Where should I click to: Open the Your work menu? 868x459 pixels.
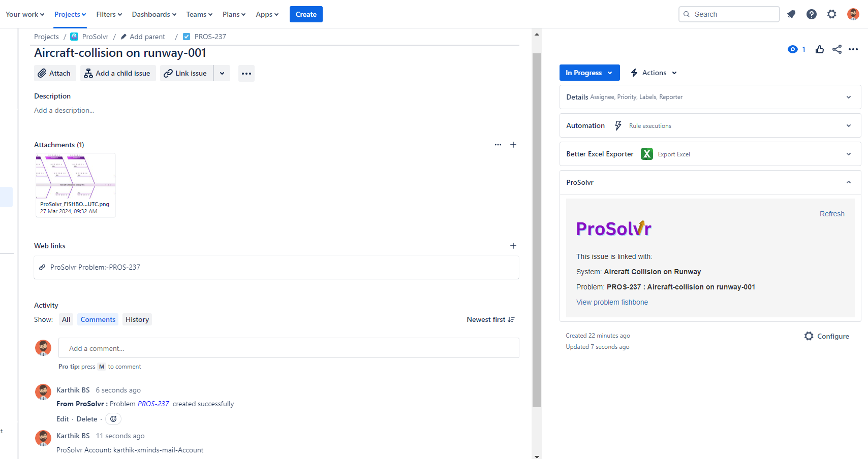coord(25,14)
